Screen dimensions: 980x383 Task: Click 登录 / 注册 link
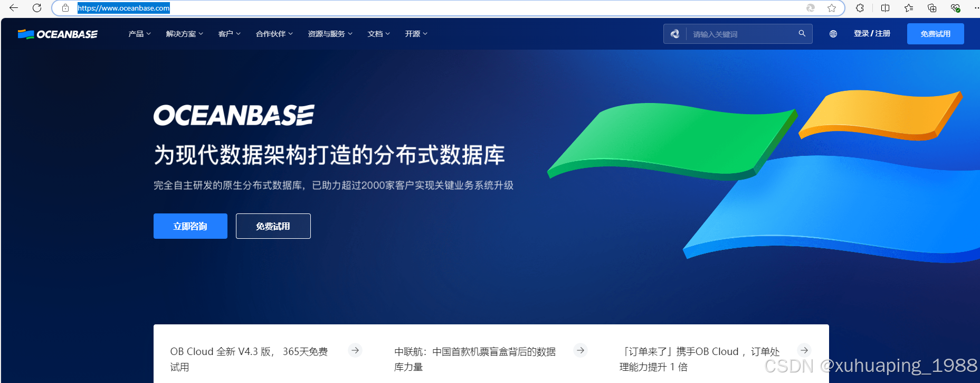click(x=872, y=33)
